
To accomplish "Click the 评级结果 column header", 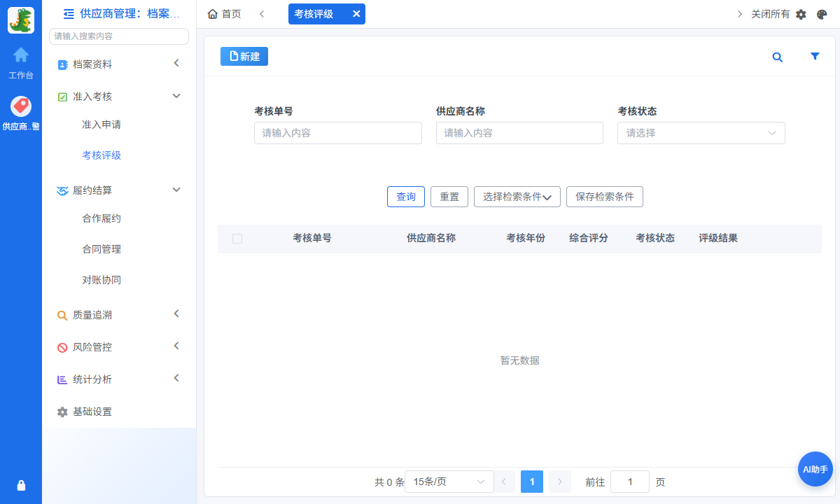I will [x=718, y=238].
